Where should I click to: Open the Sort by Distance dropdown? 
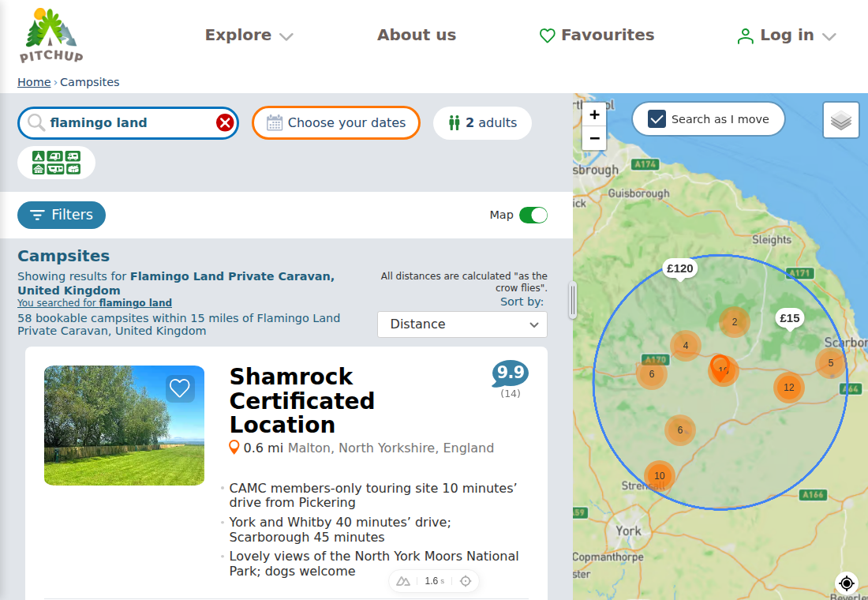[x=462, y=324]
